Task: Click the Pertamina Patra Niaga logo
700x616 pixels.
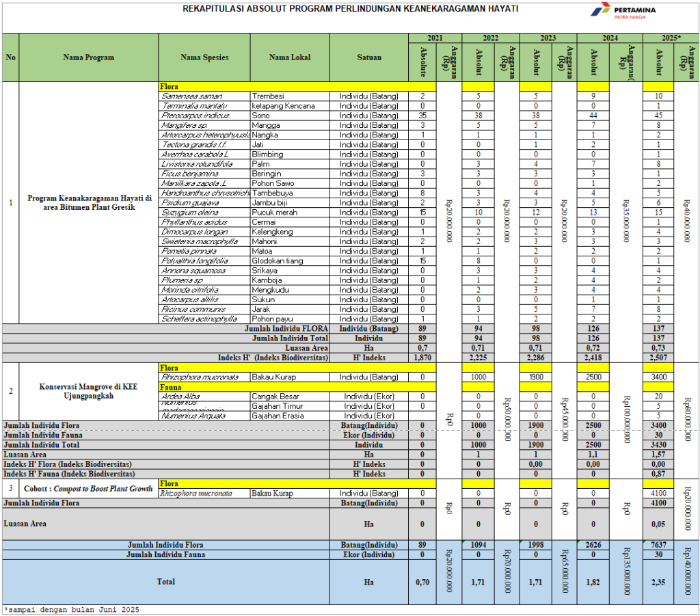Action: (x=623, y=12)
